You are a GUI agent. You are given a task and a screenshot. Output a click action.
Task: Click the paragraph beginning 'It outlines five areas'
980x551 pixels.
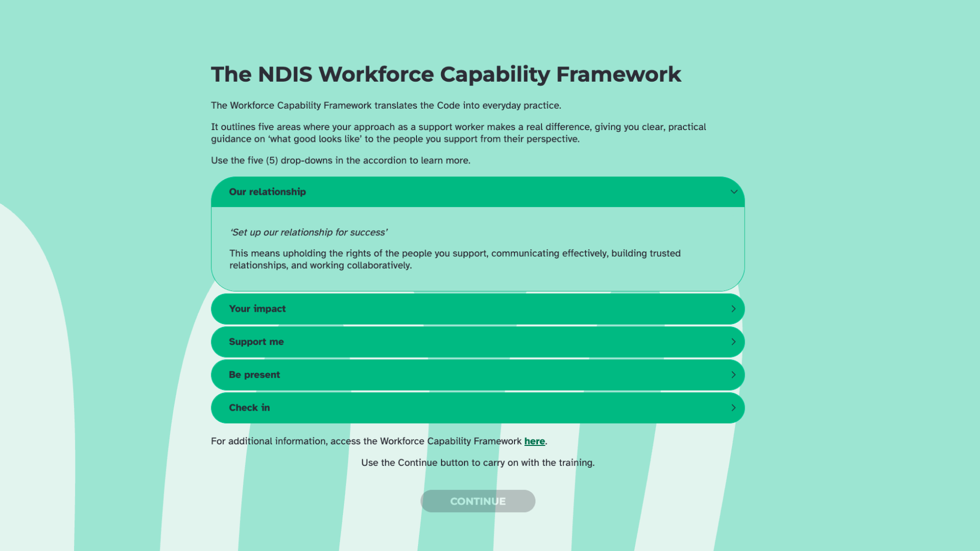[x=458, y=133]
